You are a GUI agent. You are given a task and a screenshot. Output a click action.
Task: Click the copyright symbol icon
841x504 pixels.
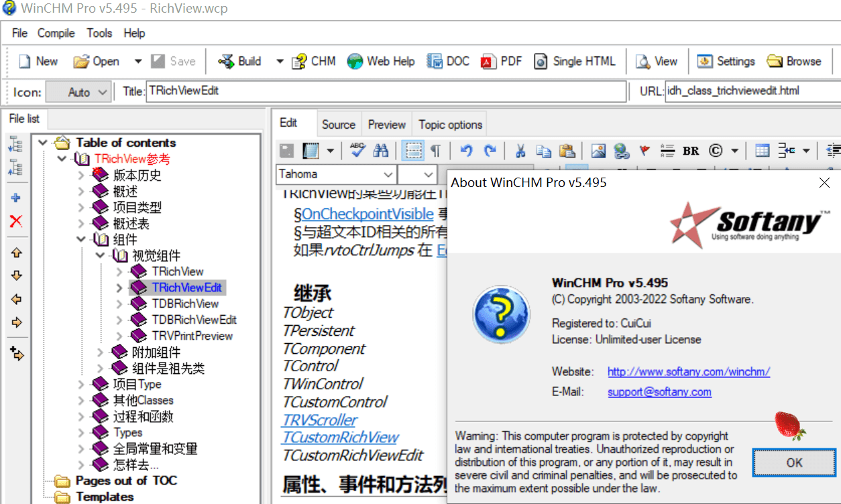(x=716, y=150)
